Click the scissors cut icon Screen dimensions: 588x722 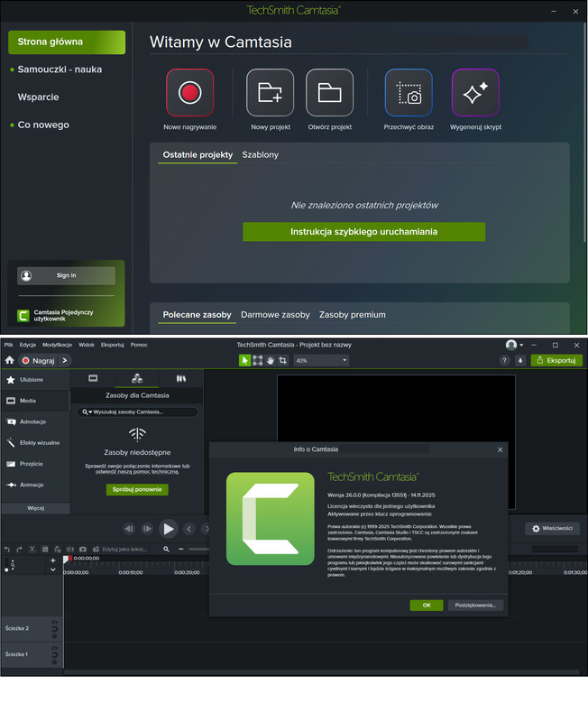coord(32,550)
